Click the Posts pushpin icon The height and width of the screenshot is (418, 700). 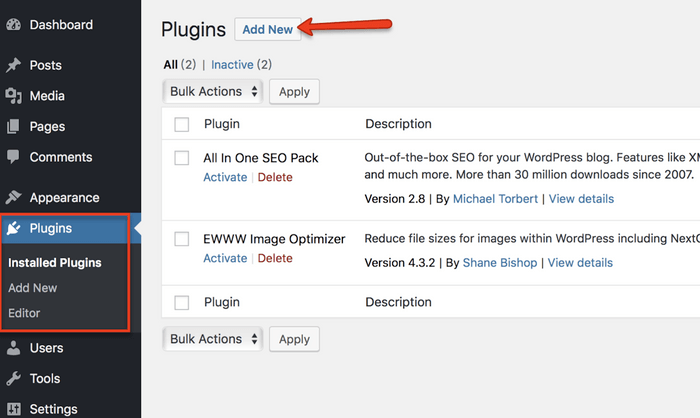(x=13, y=65)
